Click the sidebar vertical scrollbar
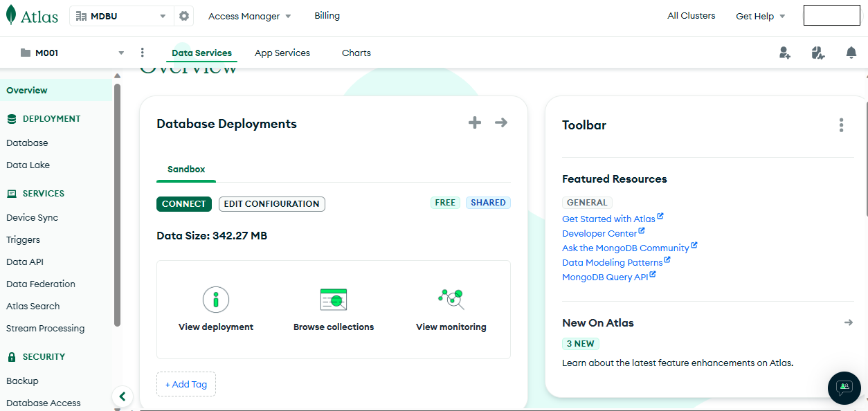The height and width of the screenshot is (411, 868). pyautogui.click(x=117, y=205)
